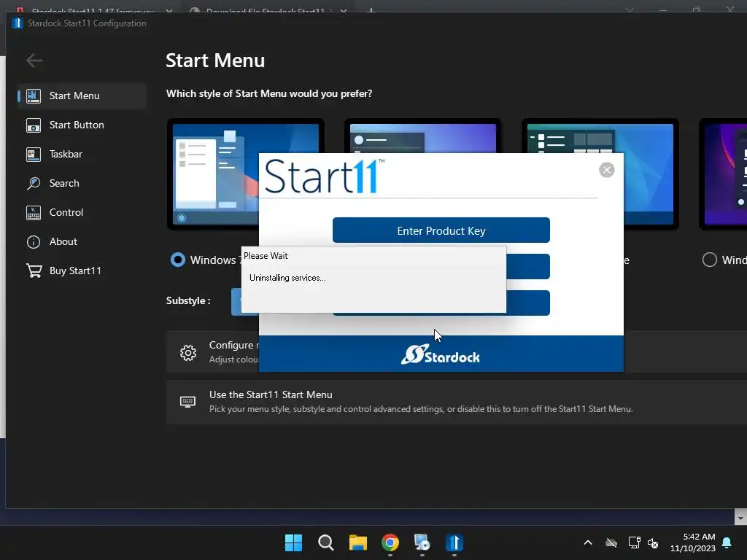
Task: Open the Start11 app icon on taskbar
Action: tap(454, 542)
